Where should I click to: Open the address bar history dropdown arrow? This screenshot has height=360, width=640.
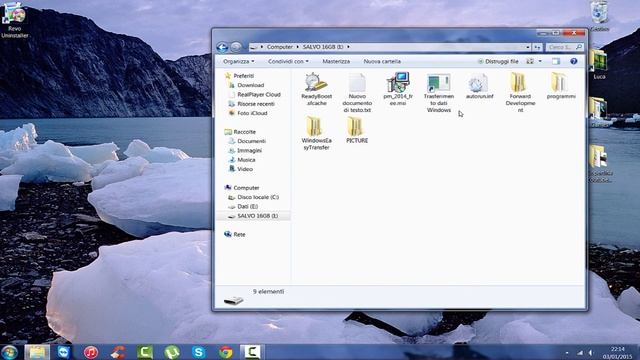click(x=527, y=47)
